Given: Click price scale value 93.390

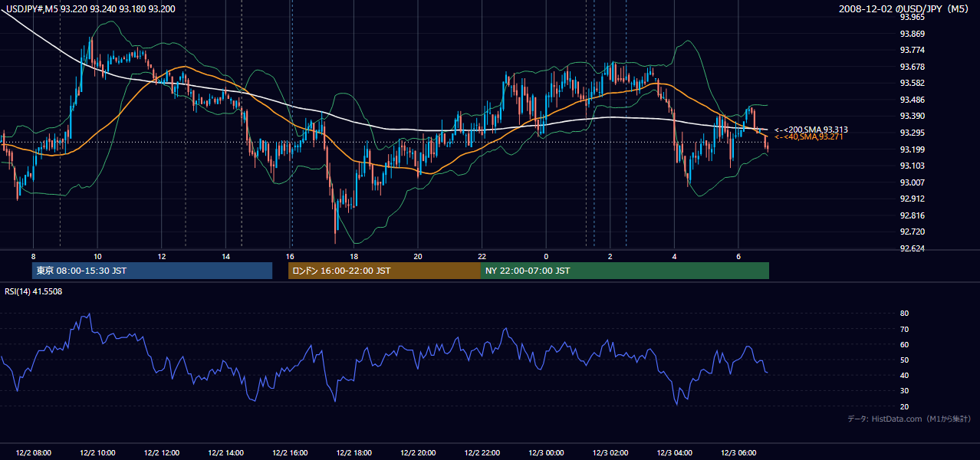Looking at the screenshot, I should pos(912,116).
